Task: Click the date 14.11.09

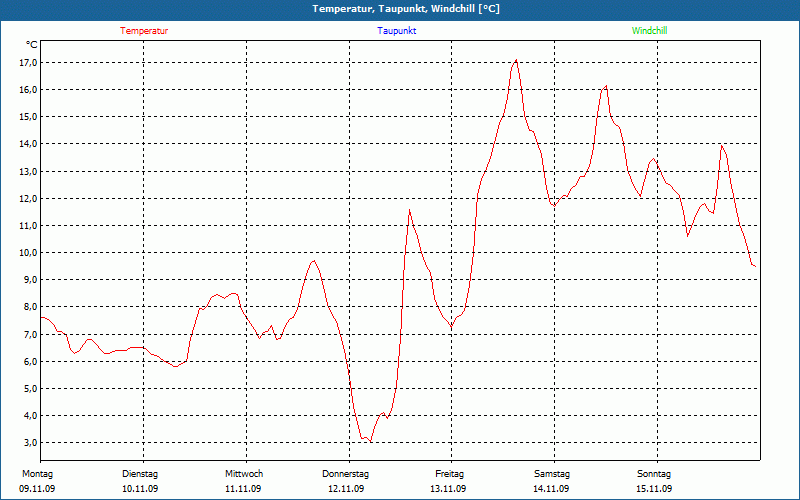Action: tap(551, 489)
